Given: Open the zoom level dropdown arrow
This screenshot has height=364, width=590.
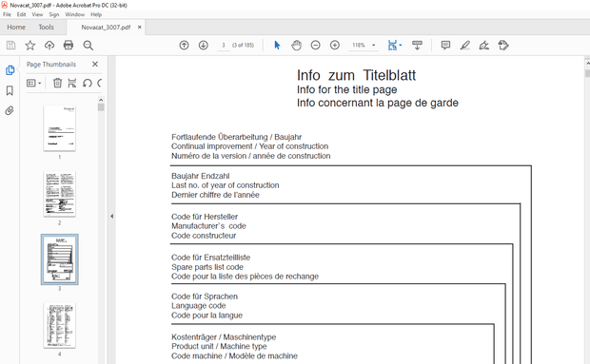Looking at the screenshot, I should [x=374, y=46].
